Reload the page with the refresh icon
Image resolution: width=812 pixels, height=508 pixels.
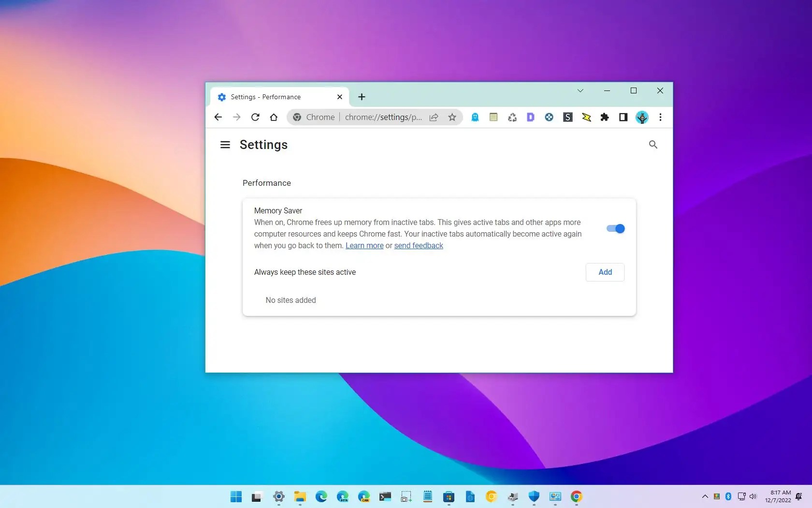pyautogui.click(x=255, y=117)
